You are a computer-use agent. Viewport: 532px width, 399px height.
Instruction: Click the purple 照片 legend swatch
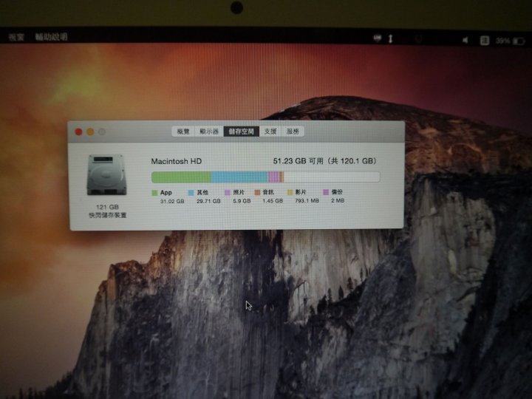[x=228, y=192]
